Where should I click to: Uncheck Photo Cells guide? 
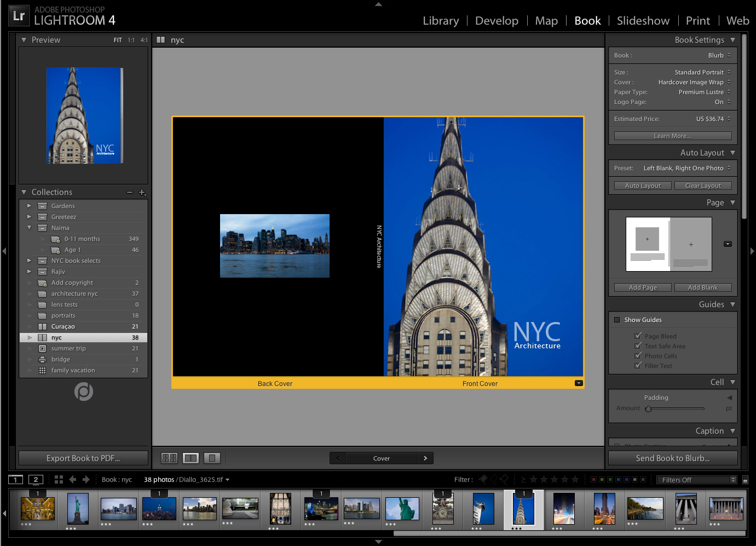pos(638,355)
